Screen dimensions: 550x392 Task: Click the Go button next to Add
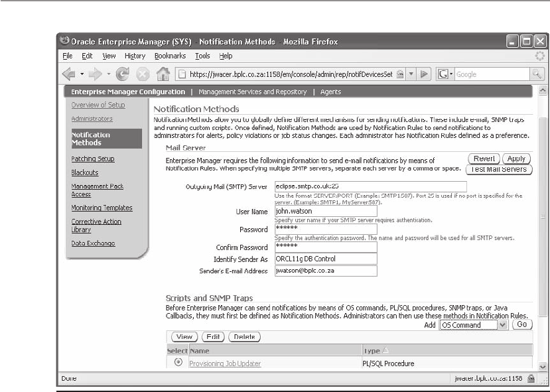pyautogui.click(x=522, y=324)
